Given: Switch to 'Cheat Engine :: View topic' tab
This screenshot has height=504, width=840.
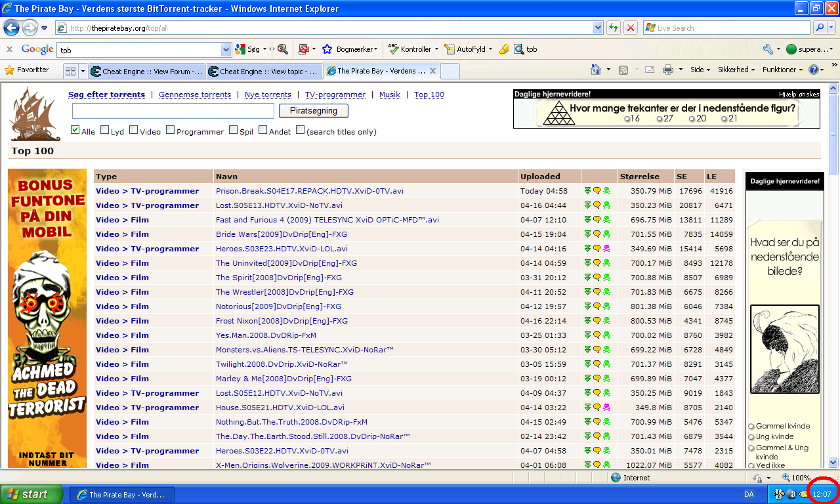Looking at the screenshot, I should [264, 72].
